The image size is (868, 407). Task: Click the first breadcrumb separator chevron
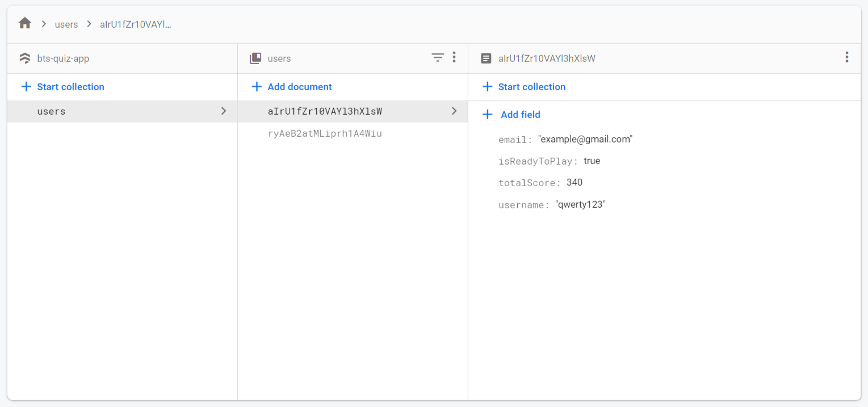pyautogui.click(x=44, y=24)
